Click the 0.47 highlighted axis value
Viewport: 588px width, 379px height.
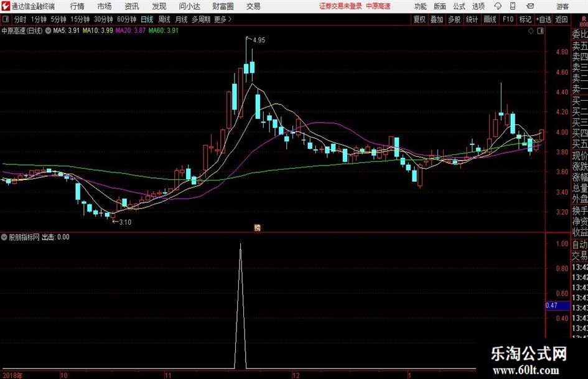(x=558, y=306)
